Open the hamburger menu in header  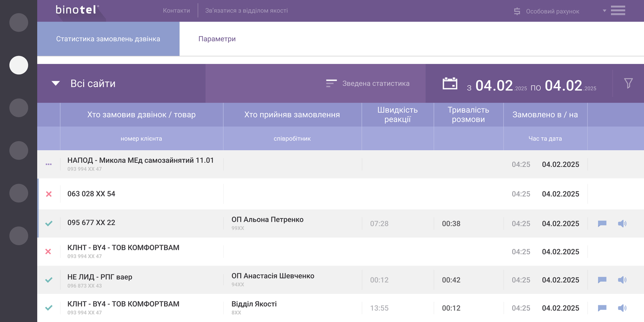(x=618, y=11)
